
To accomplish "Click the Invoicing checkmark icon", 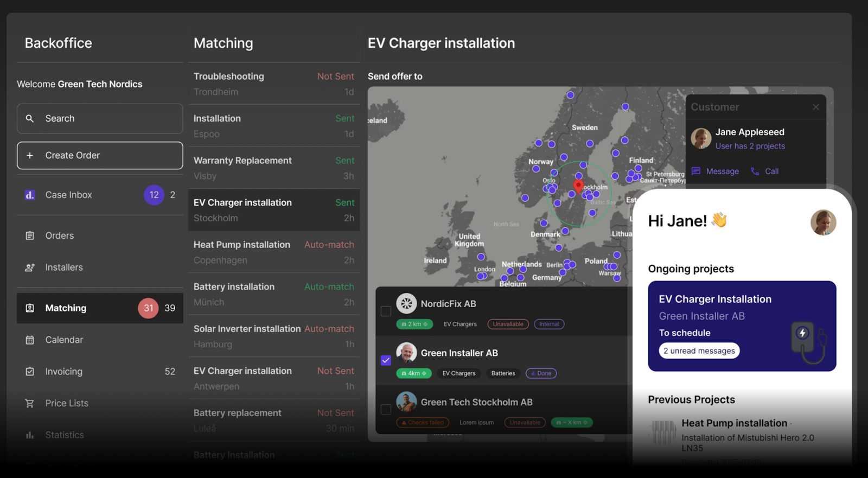I will [x=30, y=372].
